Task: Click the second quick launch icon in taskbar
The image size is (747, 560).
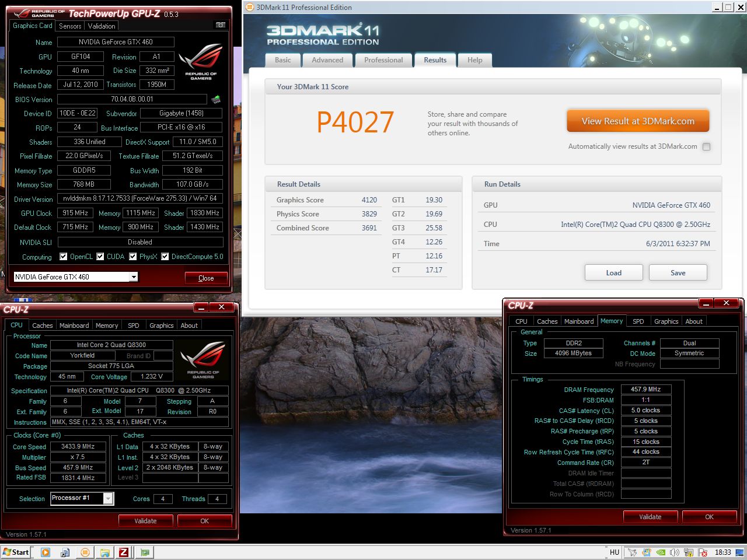Action: [x=65, y=552]
